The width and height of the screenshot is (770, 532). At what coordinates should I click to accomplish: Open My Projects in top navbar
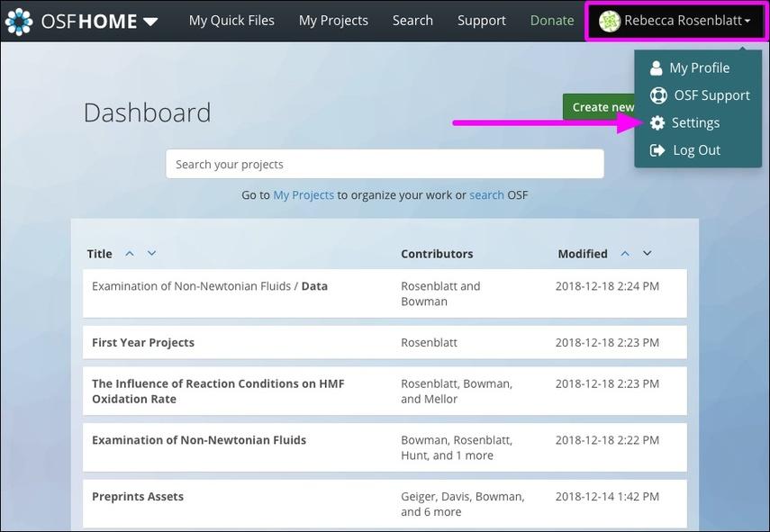(333, 21)
